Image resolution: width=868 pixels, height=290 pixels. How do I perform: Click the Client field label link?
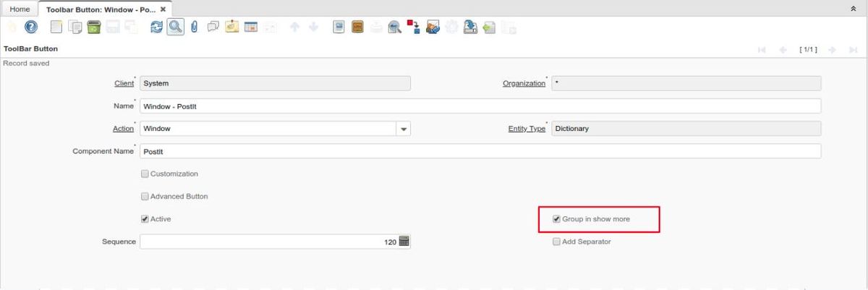(124, 84)
